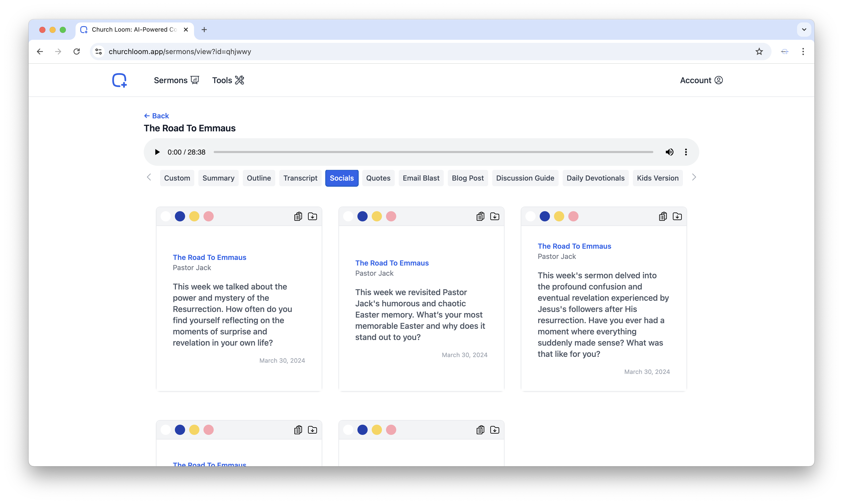
Task: Click March 30, 2024 on Easter memory card
Action: [464, 355]
